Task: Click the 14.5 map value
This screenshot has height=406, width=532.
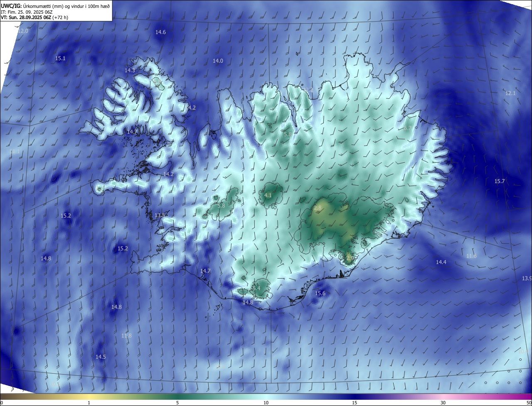Action: (101, 357)
